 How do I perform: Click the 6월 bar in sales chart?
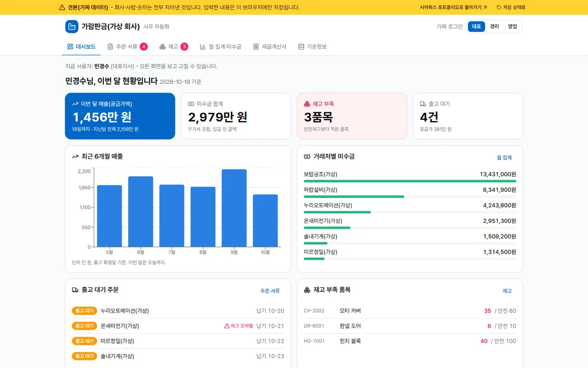pyautogui.click(x=141, y=211)
